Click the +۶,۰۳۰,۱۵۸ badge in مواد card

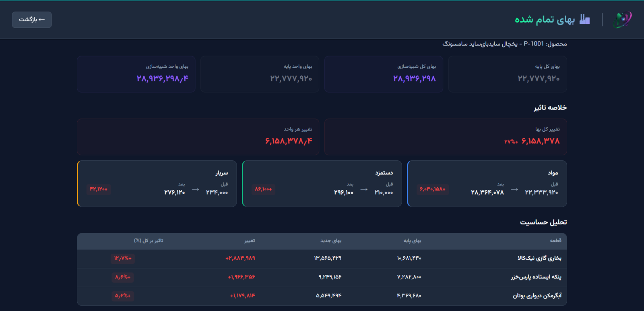[433, 189]
